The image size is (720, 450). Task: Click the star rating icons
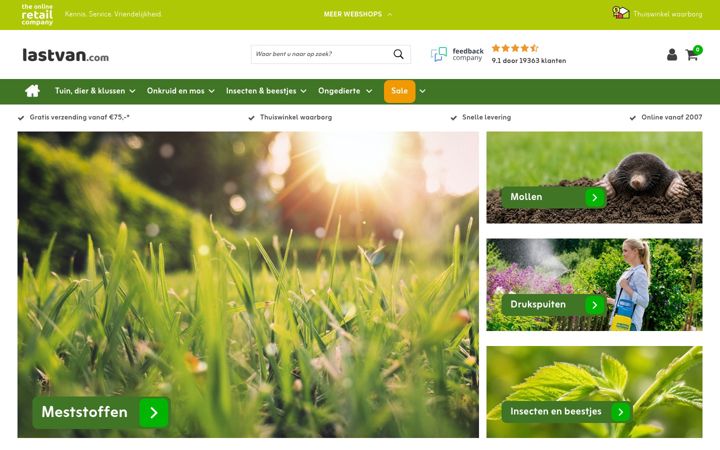(x=515, y=48)
